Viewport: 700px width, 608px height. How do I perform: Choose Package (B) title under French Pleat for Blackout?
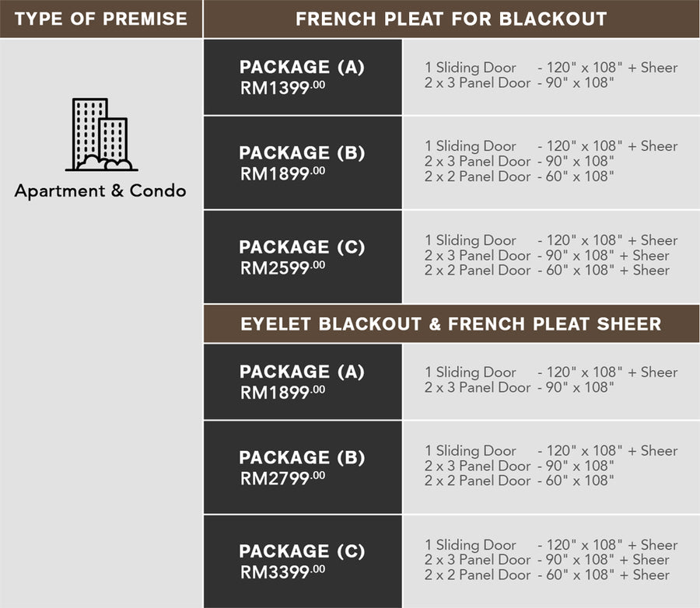click(302, 152)
